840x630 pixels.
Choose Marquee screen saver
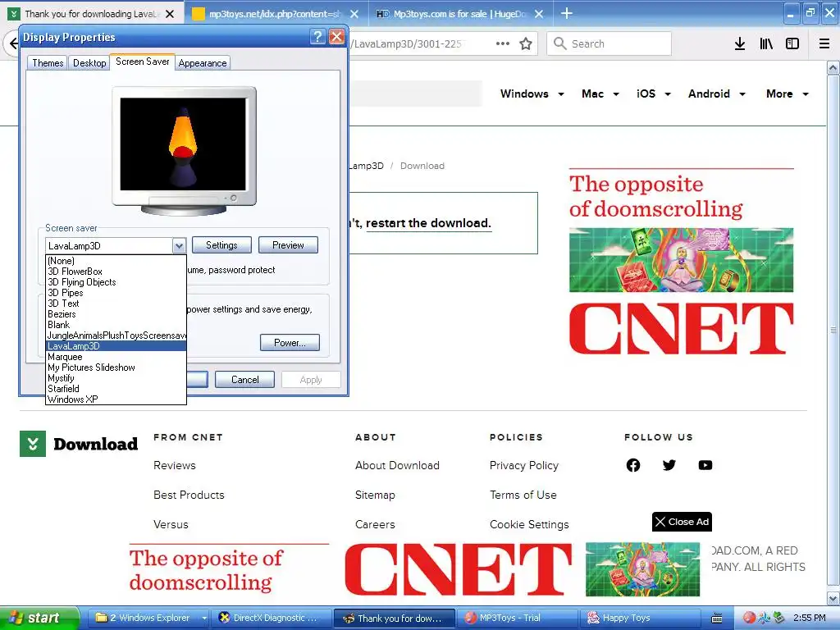click(x=116, y=357)
